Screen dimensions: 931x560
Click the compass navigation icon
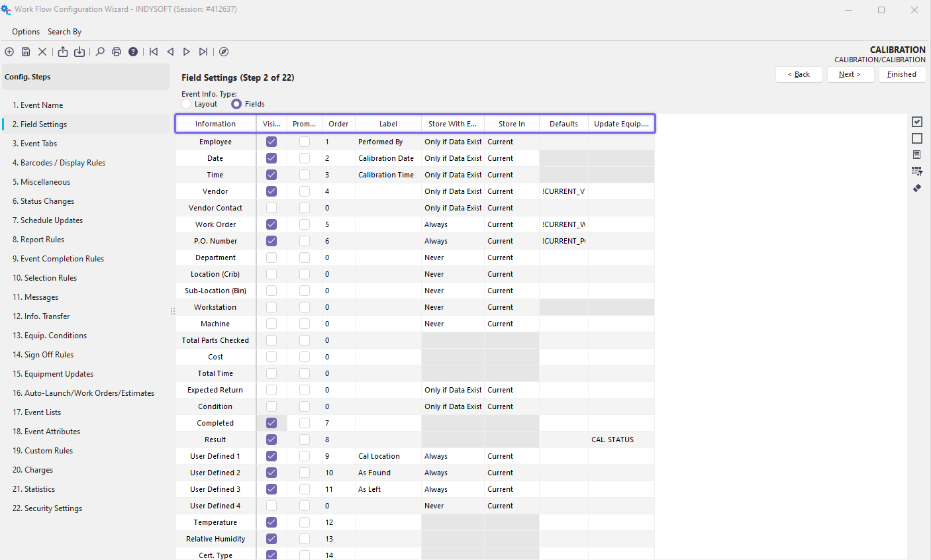pyautogui.click(x=224, y=52)
